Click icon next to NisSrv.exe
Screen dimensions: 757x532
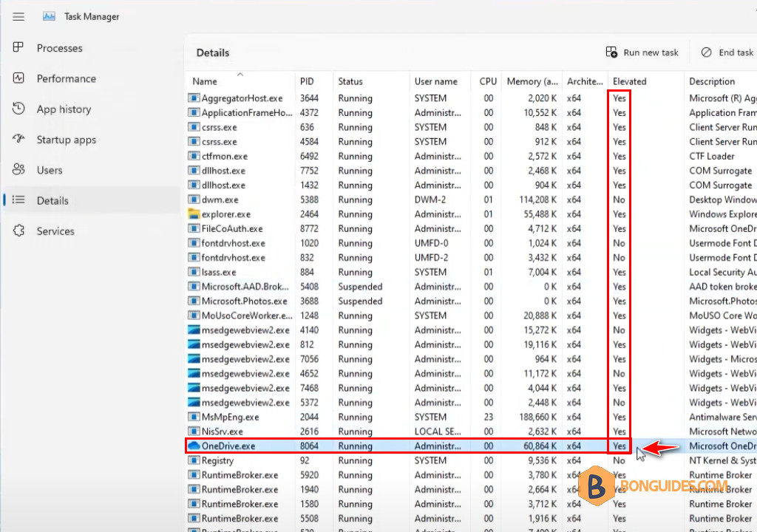pos(194,431)
